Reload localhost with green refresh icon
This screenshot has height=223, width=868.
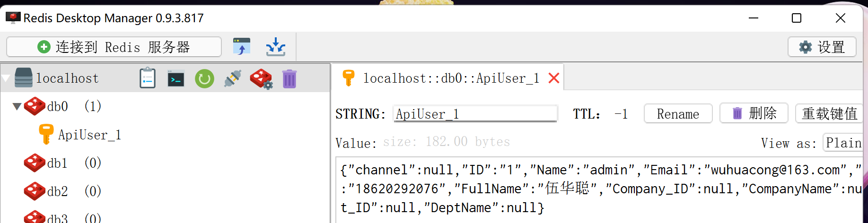[204, 79]
